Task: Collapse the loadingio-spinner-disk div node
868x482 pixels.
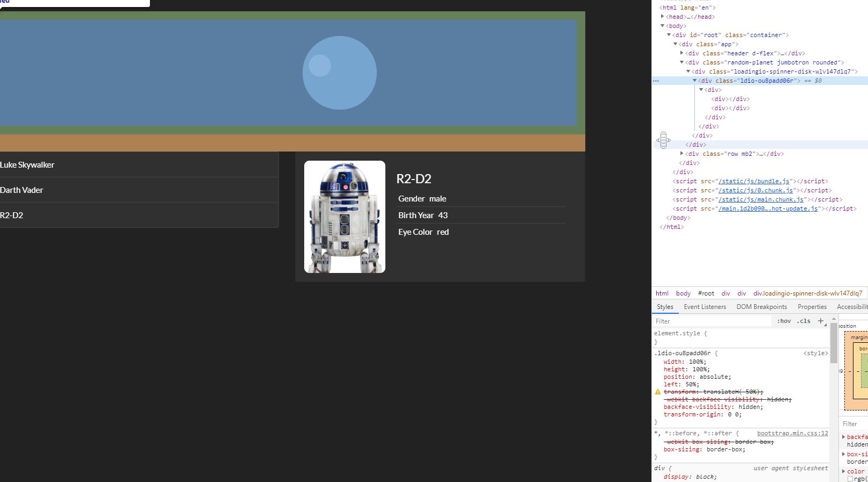Action: pyautogui.click(x=688, y=71)
